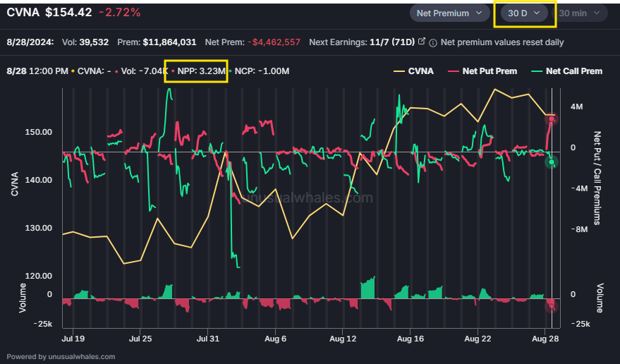Click the Vol: 39,532 value
This screenshot has height=364, width=620.
point(85,42)
